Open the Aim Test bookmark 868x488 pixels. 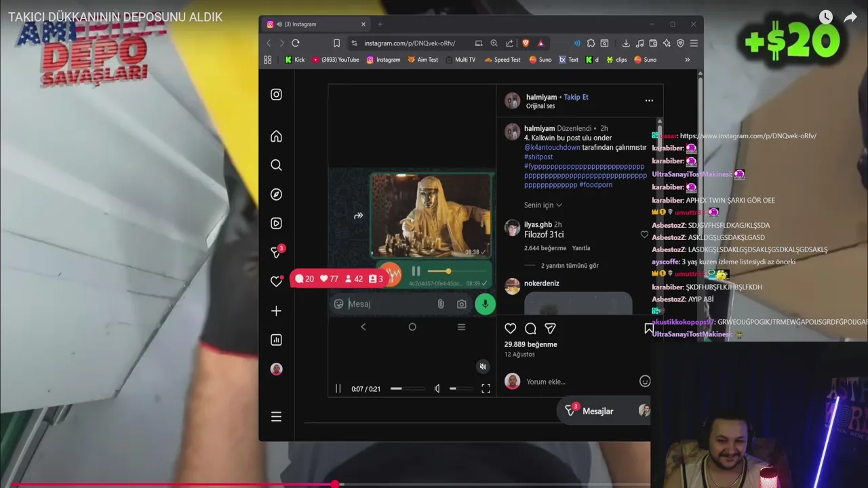click(422, 60)
